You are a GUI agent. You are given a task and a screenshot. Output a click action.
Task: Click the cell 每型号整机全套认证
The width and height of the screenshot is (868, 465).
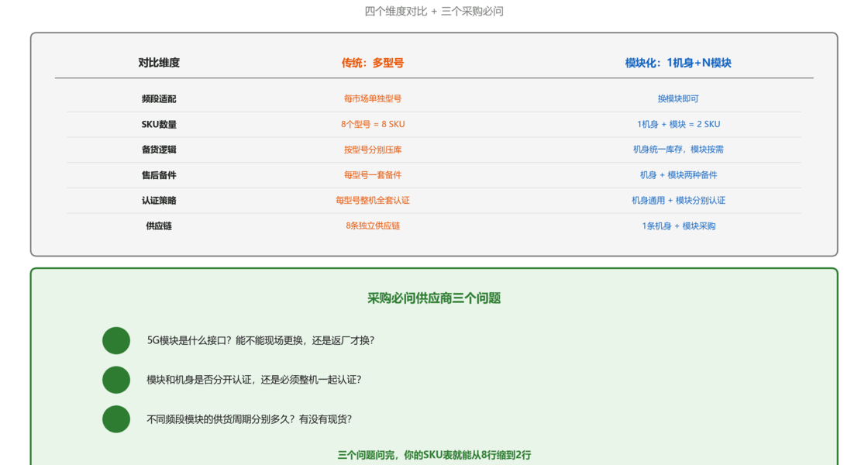(x=373, y=201)
